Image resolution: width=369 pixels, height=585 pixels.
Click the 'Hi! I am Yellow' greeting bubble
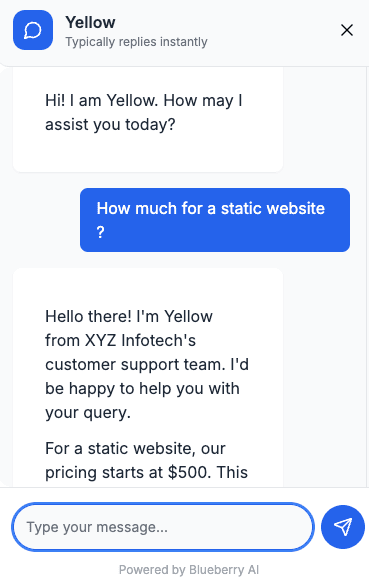148,119
